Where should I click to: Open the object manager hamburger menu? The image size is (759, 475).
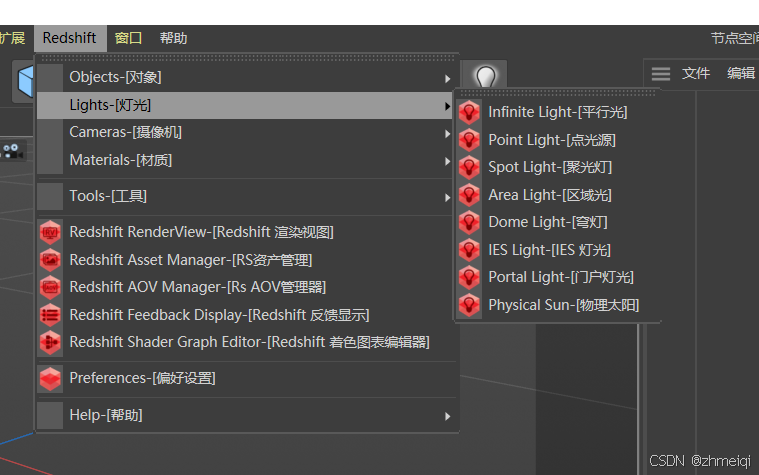click(661, 74)
